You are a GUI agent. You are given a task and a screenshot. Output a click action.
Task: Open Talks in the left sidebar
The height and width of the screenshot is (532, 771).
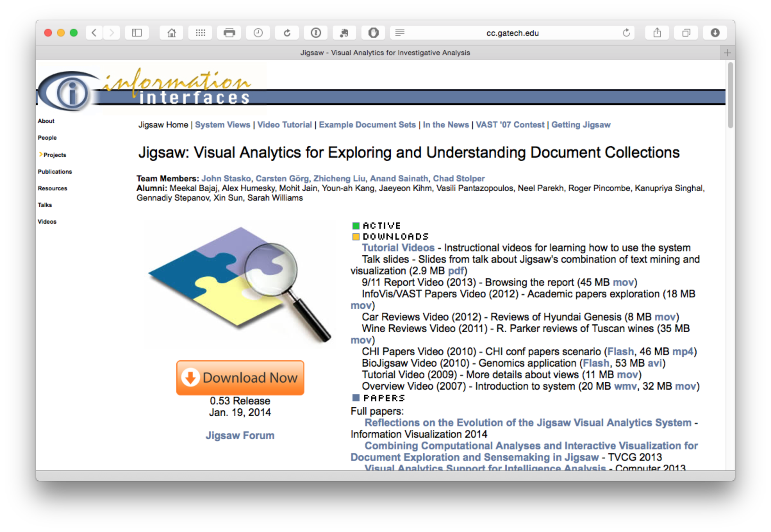pos(45,205)
